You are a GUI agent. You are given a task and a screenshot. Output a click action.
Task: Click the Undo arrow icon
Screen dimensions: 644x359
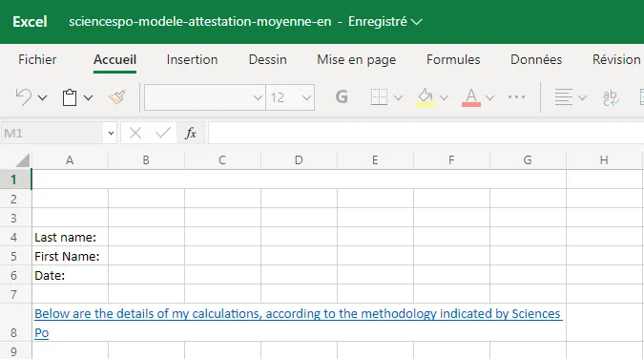click(24, 97)
